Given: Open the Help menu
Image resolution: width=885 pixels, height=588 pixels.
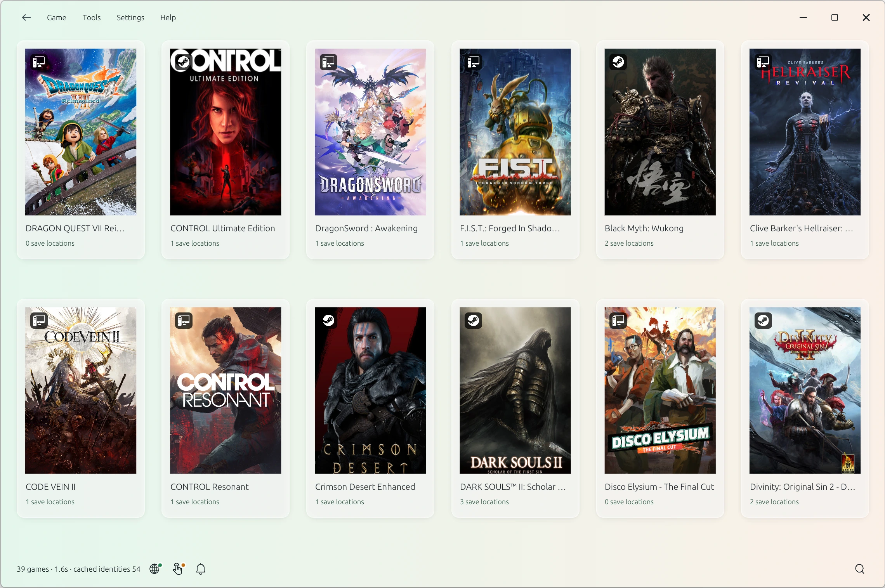Looking at the screenshot, I should 168,17.
